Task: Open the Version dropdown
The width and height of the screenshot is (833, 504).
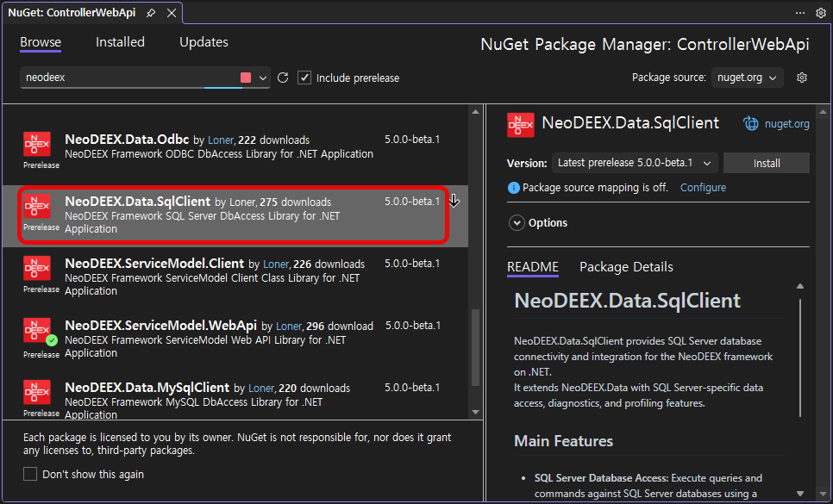Action: tap(635, 163)
